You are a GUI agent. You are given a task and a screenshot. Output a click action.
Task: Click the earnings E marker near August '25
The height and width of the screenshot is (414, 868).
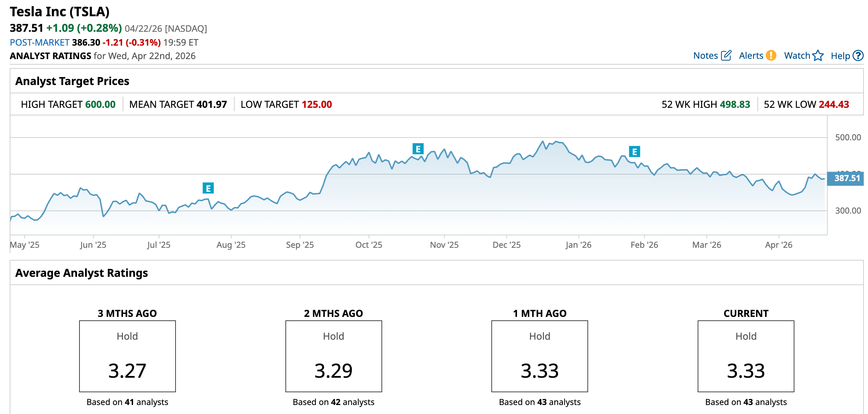208,188
